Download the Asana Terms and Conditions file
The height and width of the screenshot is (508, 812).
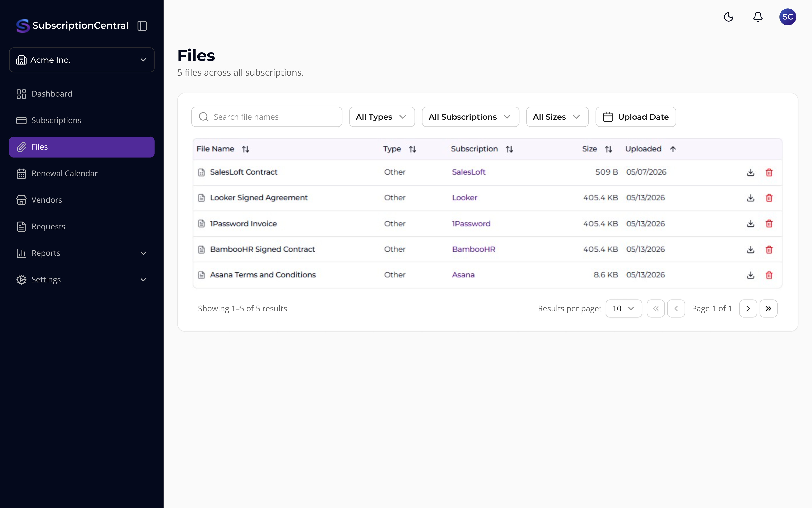751,275
